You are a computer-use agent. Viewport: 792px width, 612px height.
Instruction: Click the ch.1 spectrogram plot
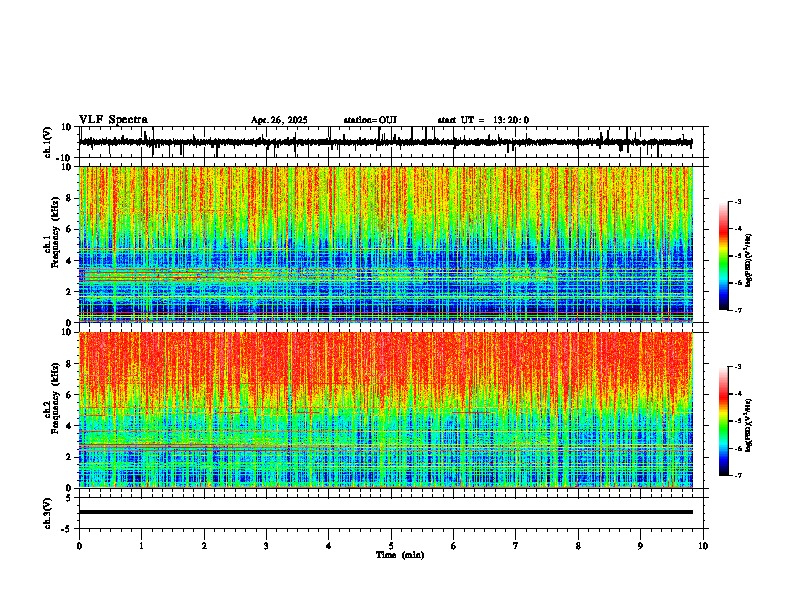click(x=386, y=244)
